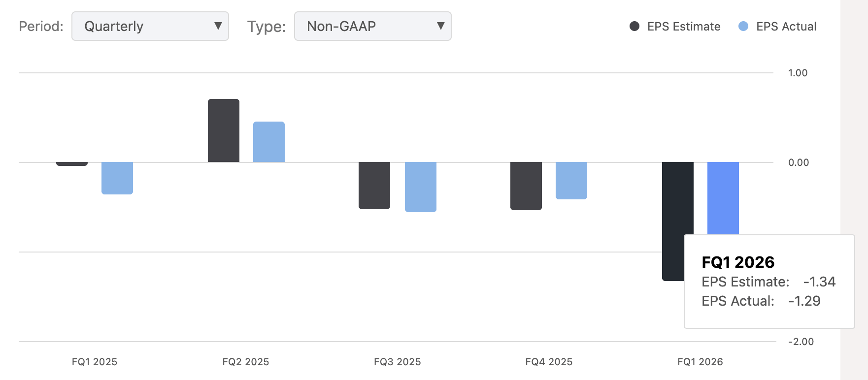Click the blue EPS Actual legend dot
This screenshot has width=868, height=380.
coord(743,26)
